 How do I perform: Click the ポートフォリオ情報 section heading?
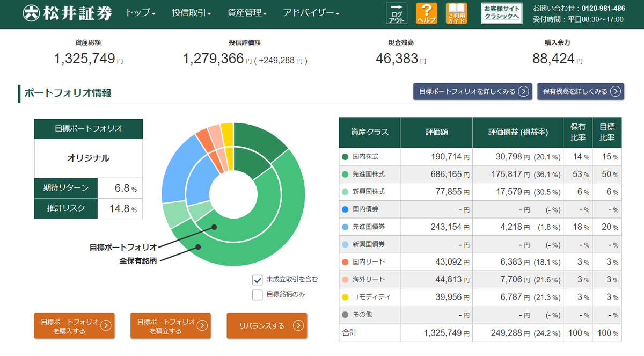(68, 93)
